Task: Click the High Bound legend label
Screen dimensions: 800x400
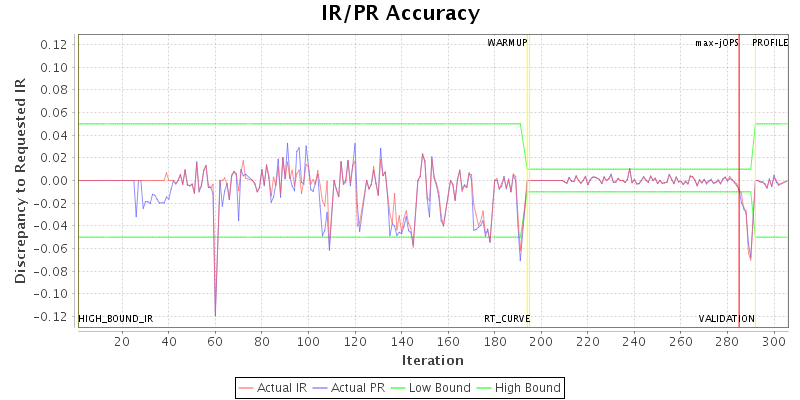Action: [x=530, y=387]
